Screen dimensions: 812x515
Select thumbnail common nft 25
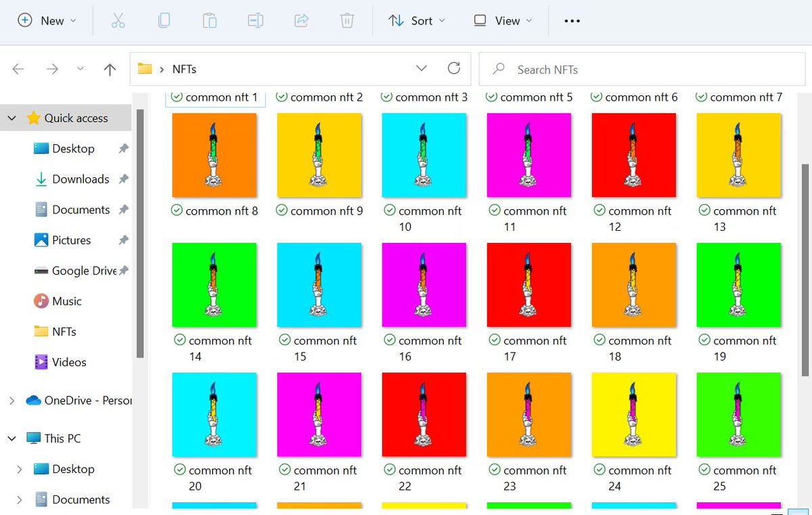739,415
